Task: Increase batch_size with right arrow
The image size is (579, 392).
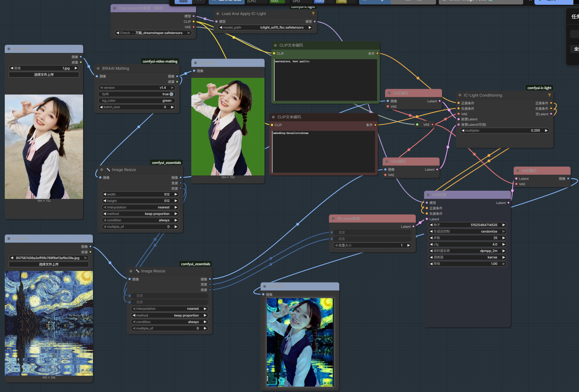Action: [172, 107]
